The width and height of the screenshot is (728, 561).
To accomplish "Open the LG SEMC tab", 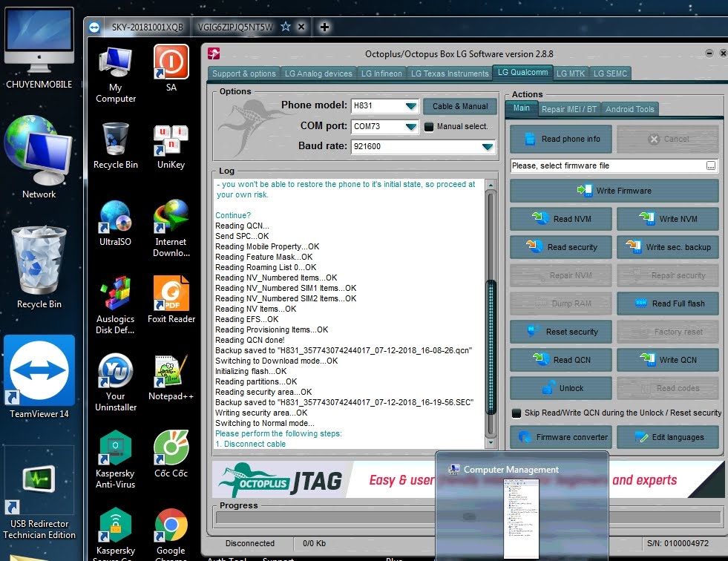I will tap(610, 73).
